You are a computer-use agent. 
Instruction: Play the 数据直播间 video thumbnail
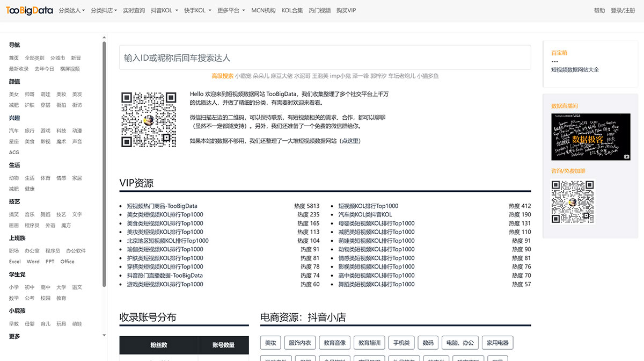coord(589,136)
